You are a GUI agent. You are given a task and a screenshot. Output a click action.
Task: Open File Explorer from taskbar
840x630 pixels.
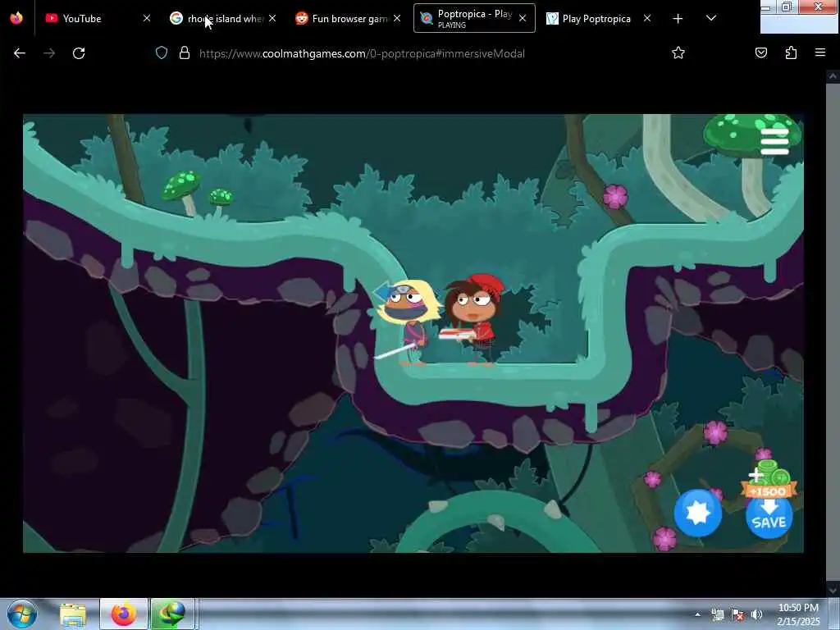(73, 614)
